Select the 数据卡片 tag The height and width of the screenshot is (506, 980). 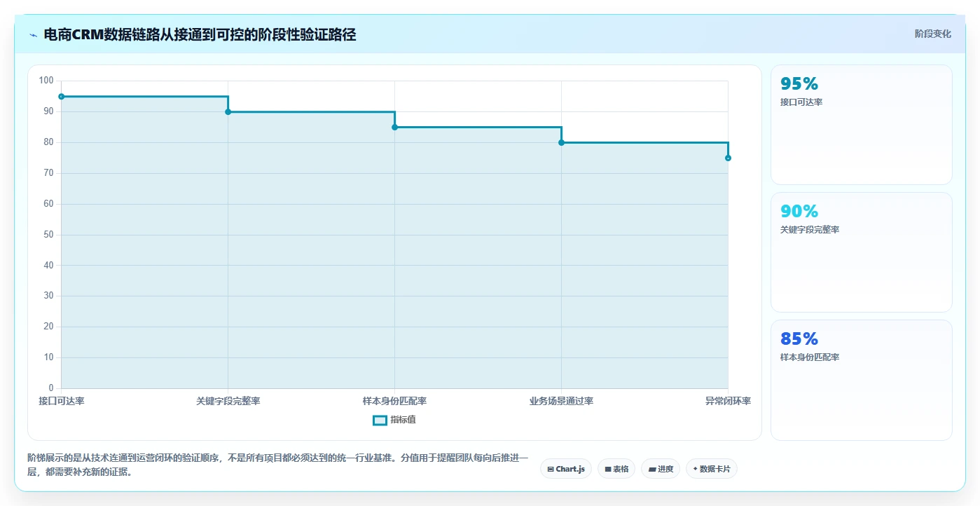click(x=712, y=469)
